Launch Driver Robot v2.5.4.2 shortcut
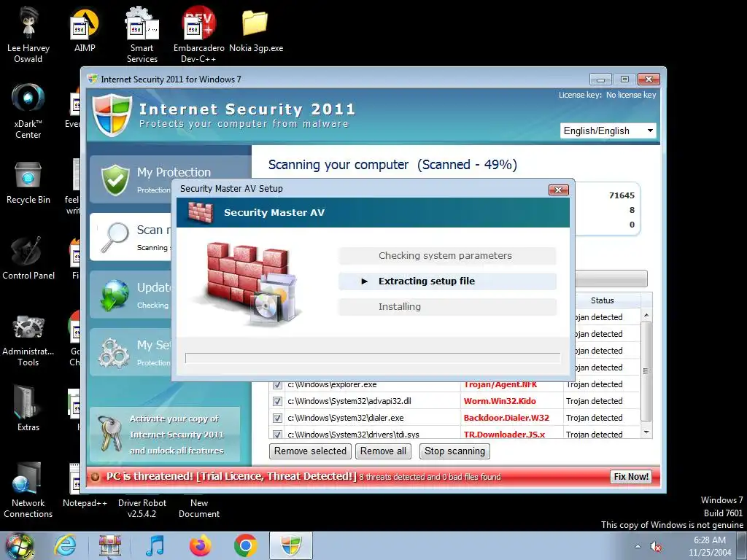747x560 pixels. pos(142,507)
